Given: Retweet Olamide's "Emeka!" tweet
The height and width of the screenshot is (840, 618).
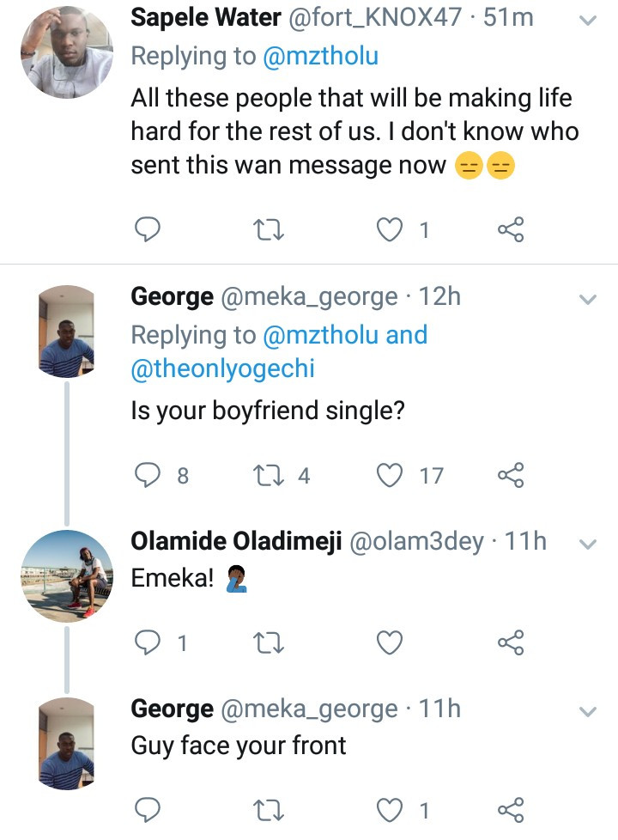Looking at the screenshot, I should (270, 642).
